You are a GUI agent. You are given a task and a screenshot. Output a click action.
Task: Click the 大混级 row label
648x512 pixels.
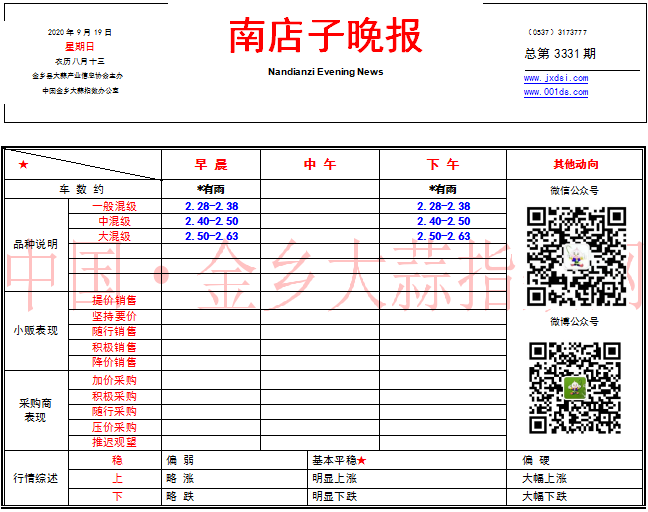[114, 236]
